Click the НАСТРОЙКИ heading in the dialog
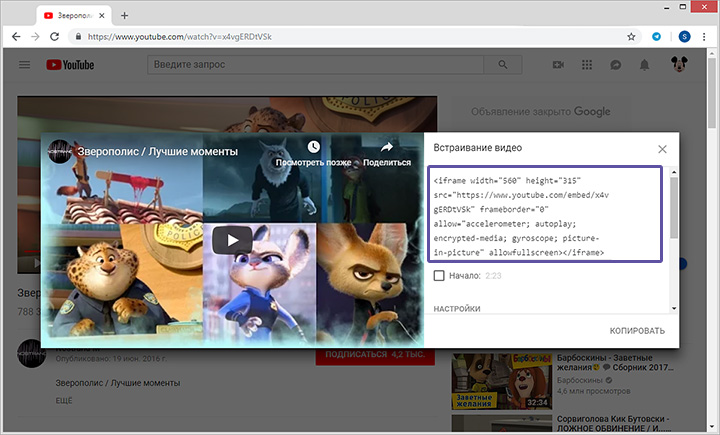Image resolution: width=720 pixels, height=435 pixels. 457,309
